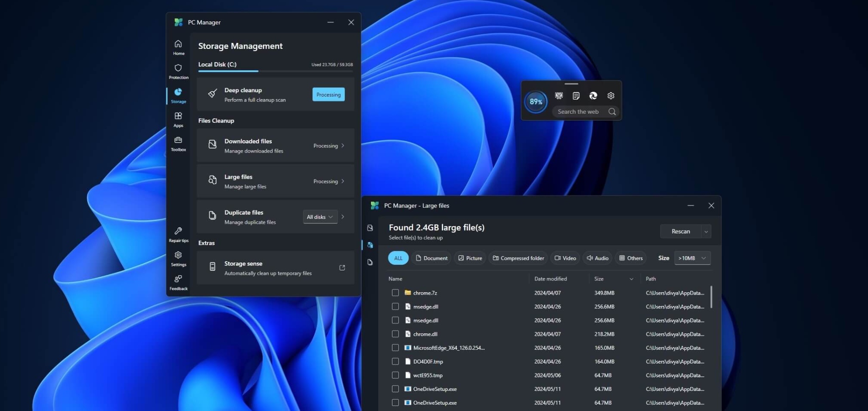The image size is (868, 411).
Task: Switch to Duplicate files in Large files sidebar
Action: 370,262
